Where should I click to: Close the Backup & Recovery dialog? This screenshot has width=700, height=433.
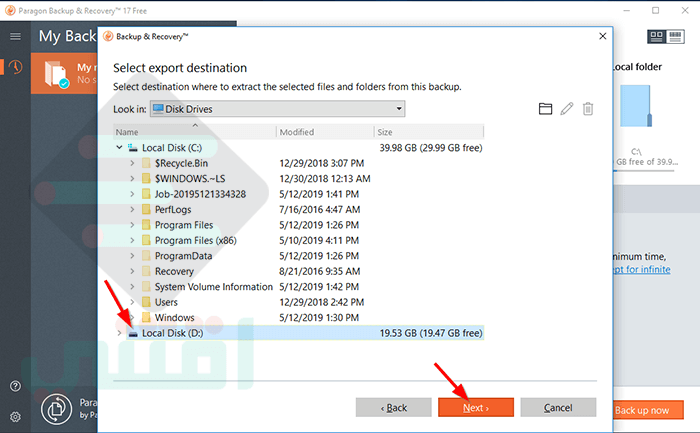(603, 36)
